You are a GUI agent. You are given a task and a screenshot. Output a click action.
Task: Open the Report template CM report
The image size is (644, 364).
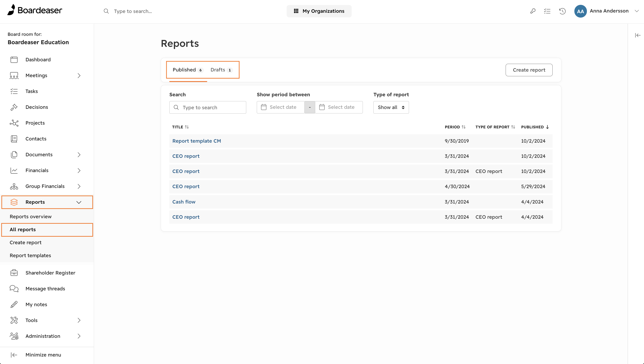click(197, 141)
